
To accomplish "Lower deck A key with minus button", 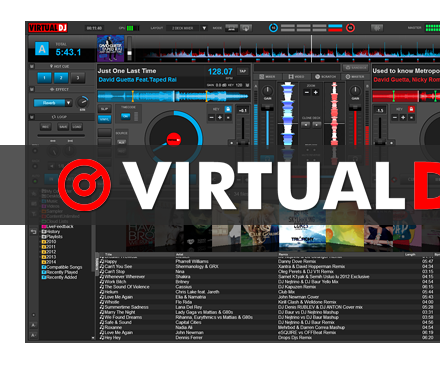I will (211, 117).
